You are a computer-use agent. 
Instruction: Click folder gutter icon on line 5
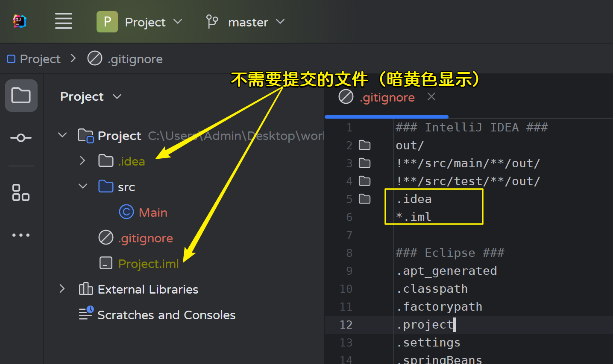[364, 199]
